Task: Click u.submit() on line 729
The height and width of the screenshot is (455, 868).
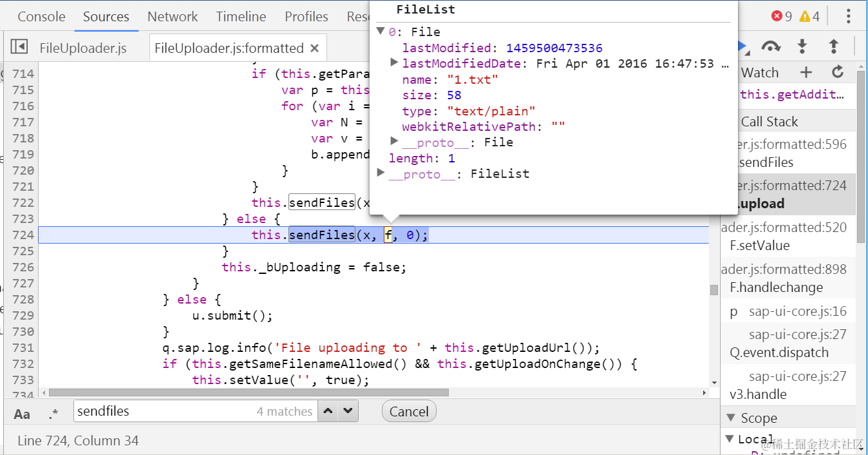Action: click(232, 315)
